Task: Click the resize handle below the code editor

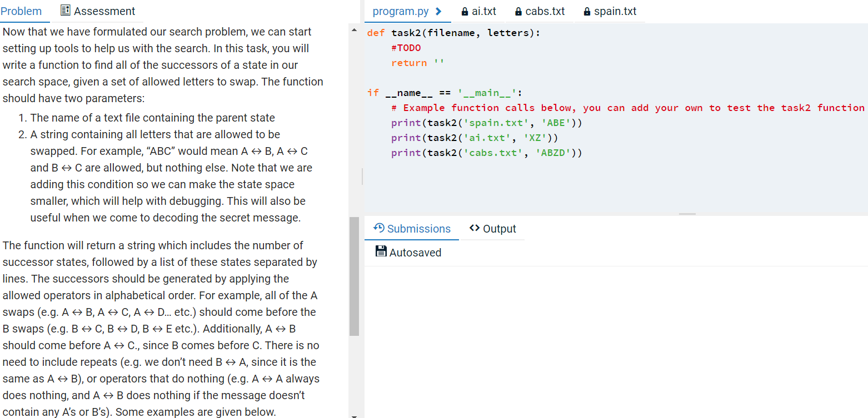Action: pyautogui.click(x=687, y=213)
